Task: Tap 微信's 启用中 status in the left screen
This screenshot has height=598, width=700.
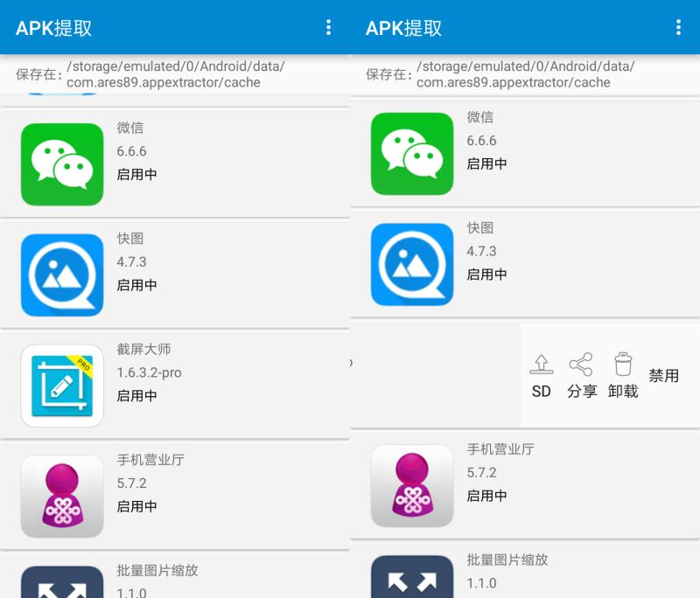Action: point(136,174)
